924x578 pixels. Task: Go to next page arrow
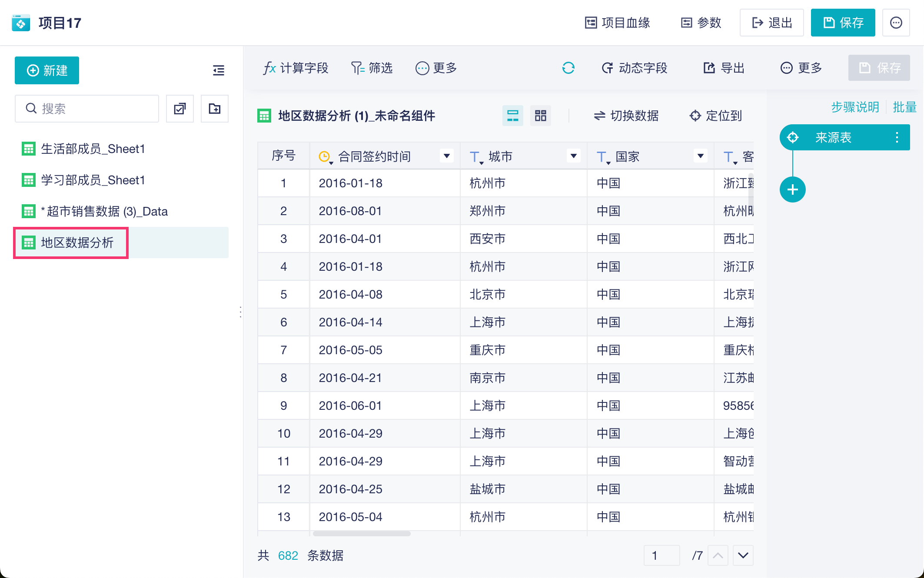click(x=743, y=555)
